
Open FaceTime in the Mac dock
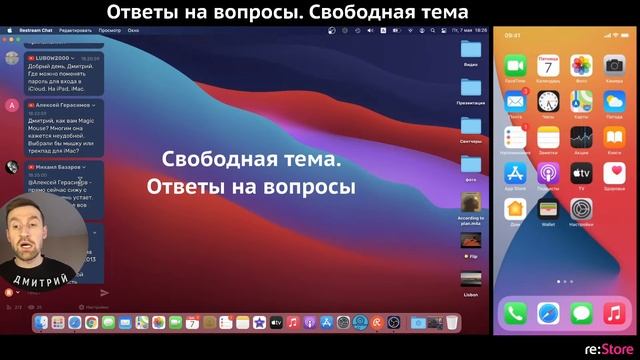point(176,323)
